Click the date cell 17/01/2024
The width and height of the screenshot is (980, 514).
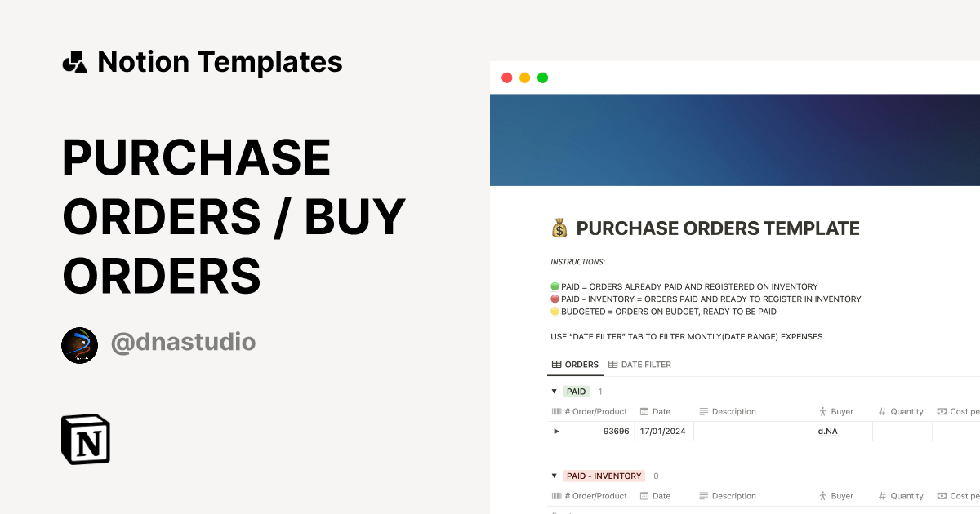click(x=662, y=431)
